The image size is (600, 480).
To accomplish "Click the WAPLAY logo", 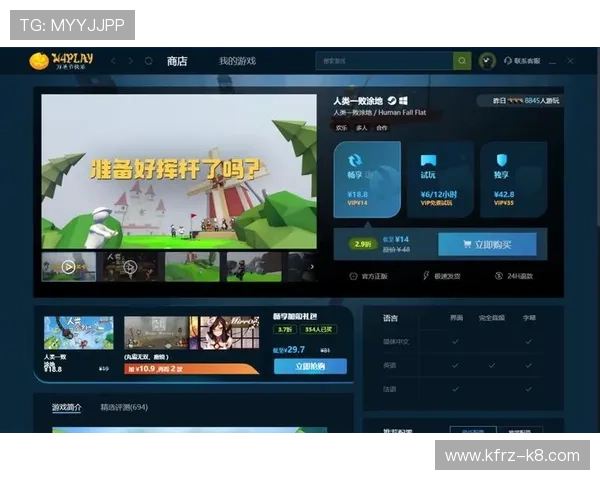I will [x=61, y=60].
